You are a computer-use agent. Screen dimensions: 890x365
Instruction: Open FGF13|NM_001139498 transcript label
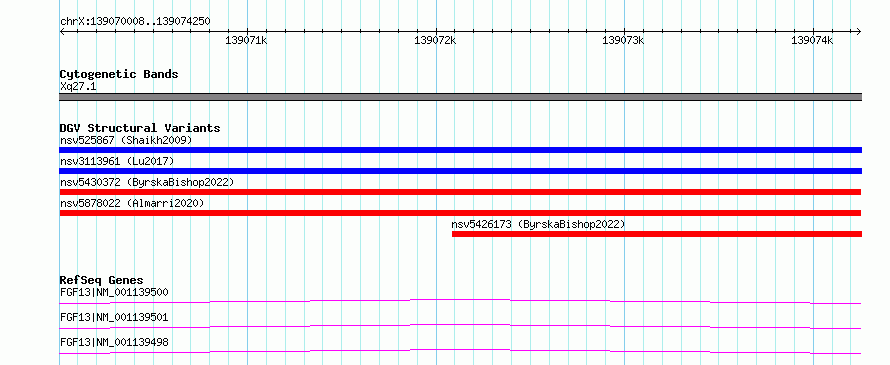click(x=114, y=342)
